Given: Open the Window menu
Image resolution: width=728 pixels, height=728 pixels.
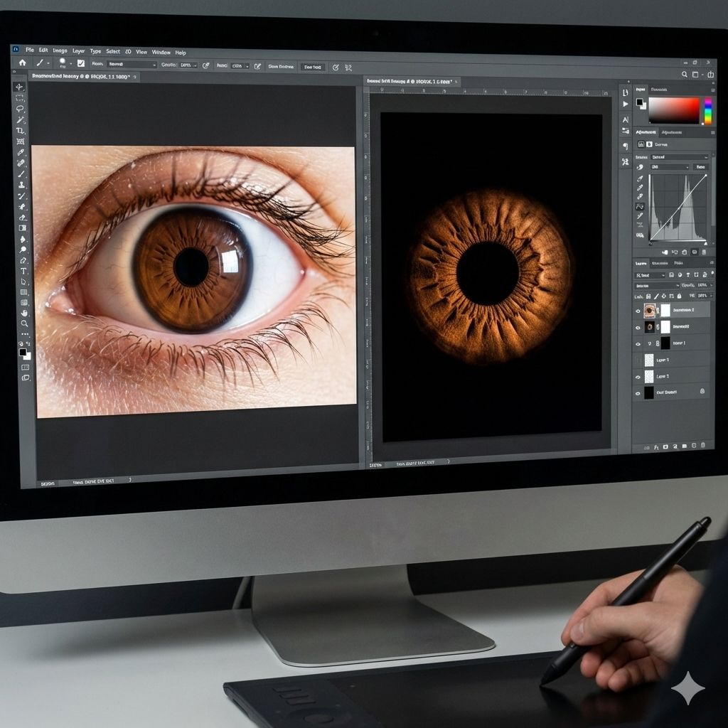Looking at the screenshot, I should (161, 53).
